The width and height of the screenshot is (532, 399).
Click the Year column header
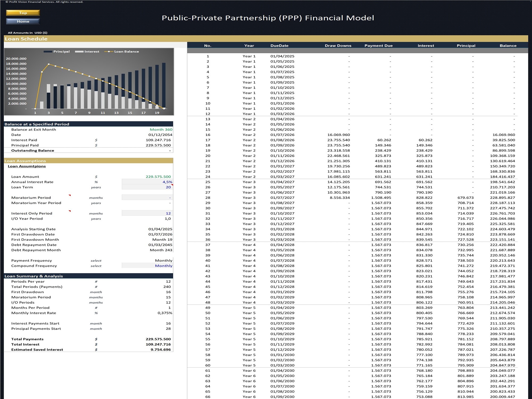click(249, 45)
